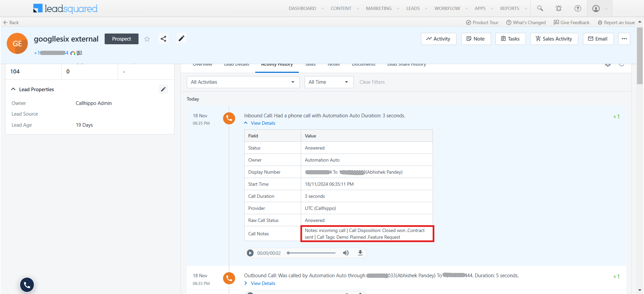This screenshot has height=294, width=644.
Task: Switch to the Activity History tab
Action: (277, 65)
